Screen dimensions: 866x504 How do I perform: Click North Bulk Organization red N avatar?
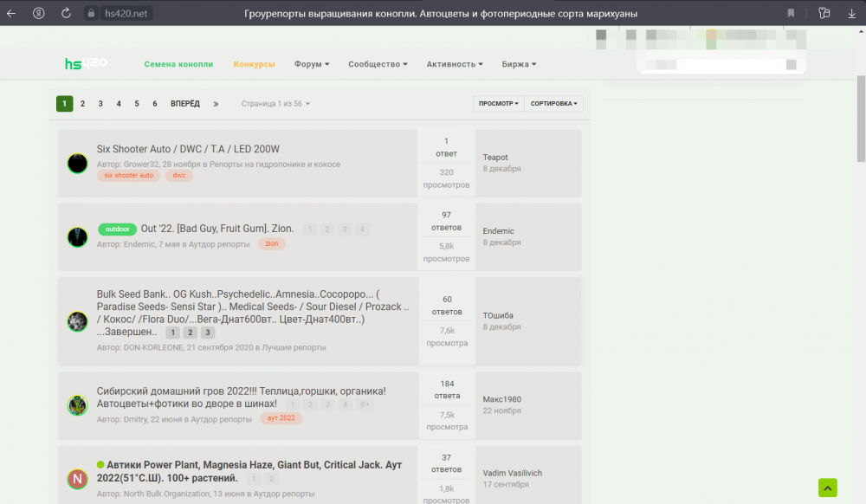pyautogui.click(x=78, y=478)
